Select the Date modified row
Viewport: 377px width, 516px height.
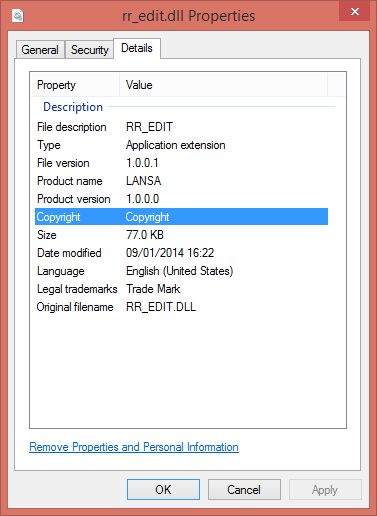[x=182, y=253]
